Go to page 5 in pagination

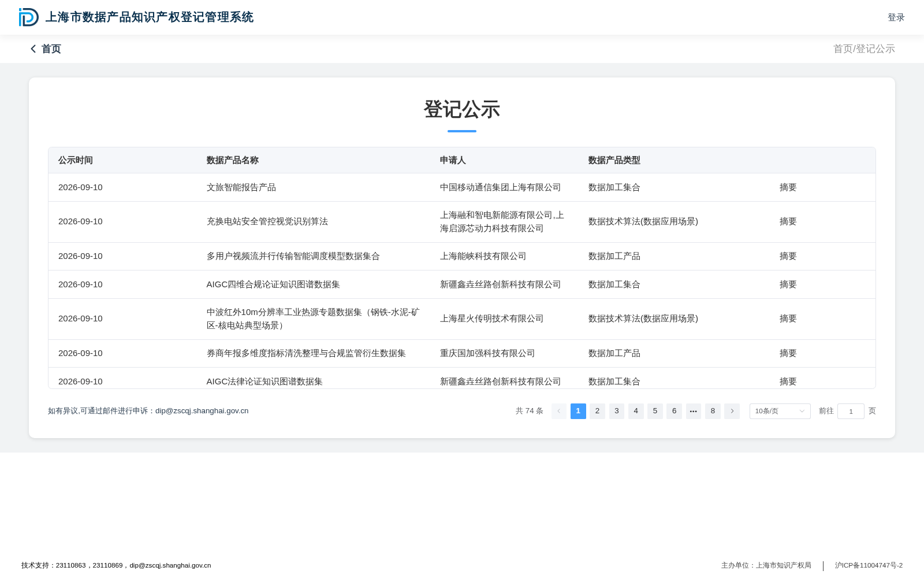coord(655,411)
